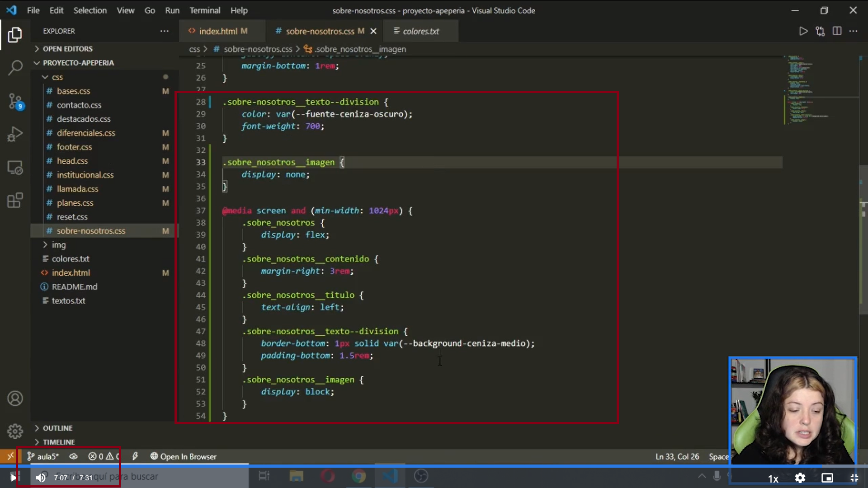Open README.md in the explorer
Image resolution: width=868 pixels, height=488 pixels.
pos(75,287)
